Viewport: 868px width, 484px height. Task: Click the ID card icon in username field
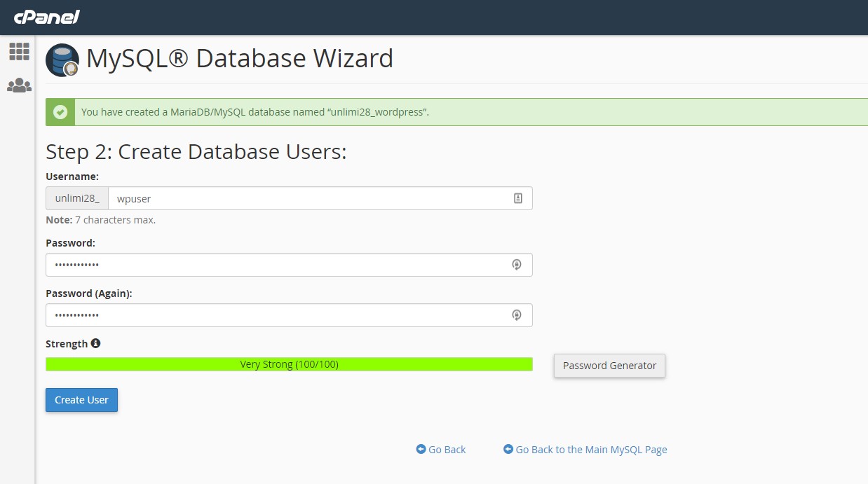click(517, 198)
